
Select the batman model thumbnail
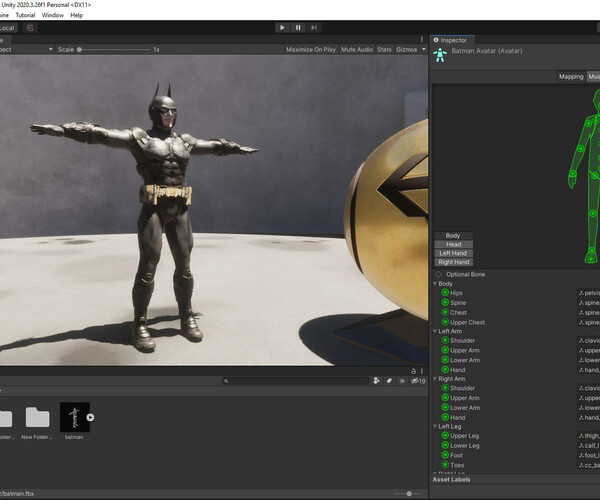(75, 417)
